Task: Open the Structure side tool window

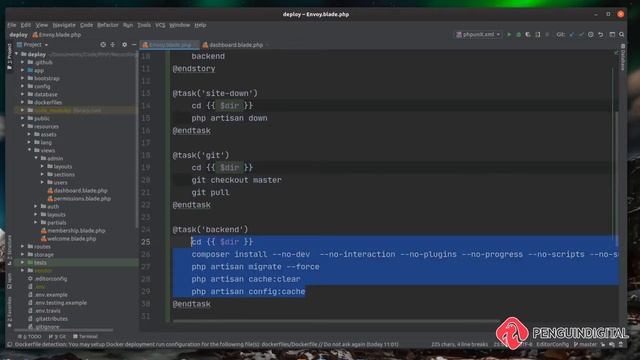Action: point(9,250)
